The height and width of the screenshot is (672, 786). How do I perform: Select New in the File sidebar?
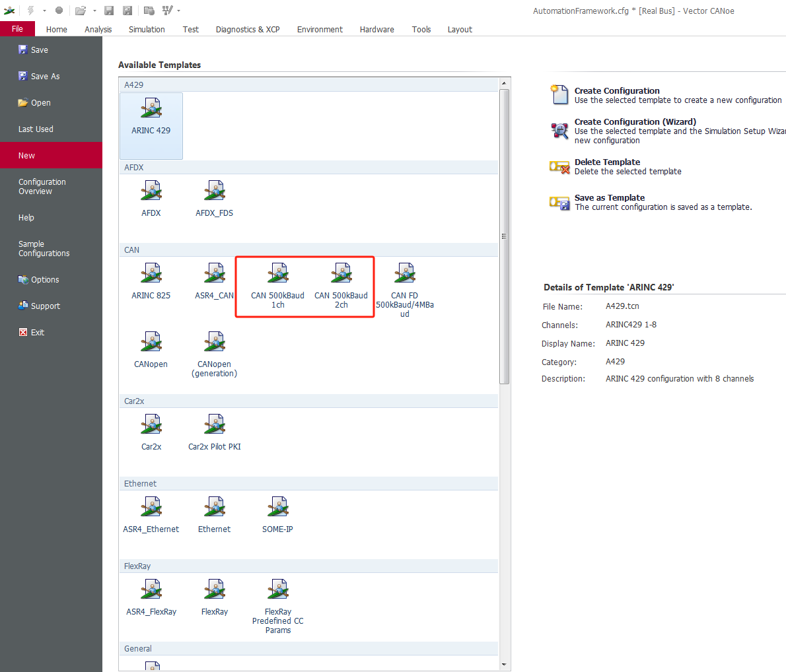point(51,155)
